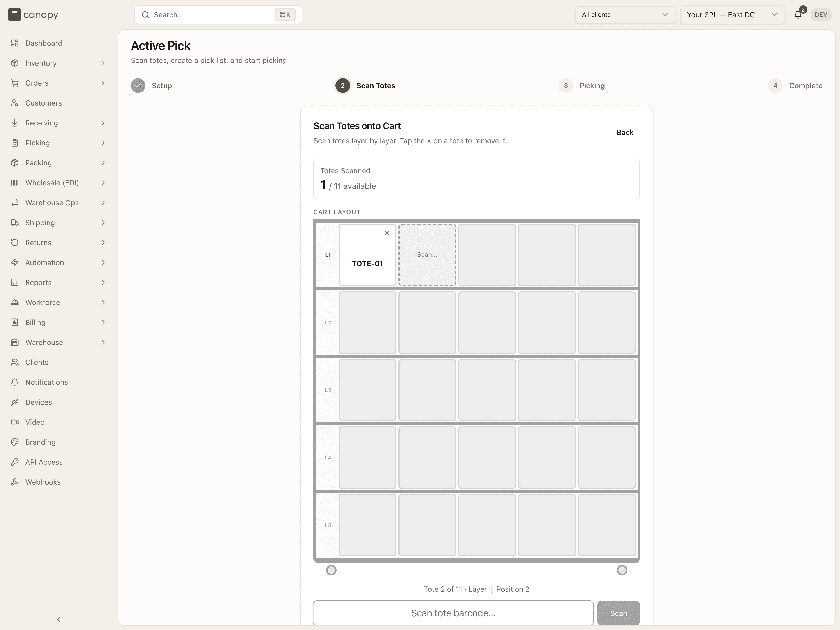Click the API Access key icon

(15, 462)
